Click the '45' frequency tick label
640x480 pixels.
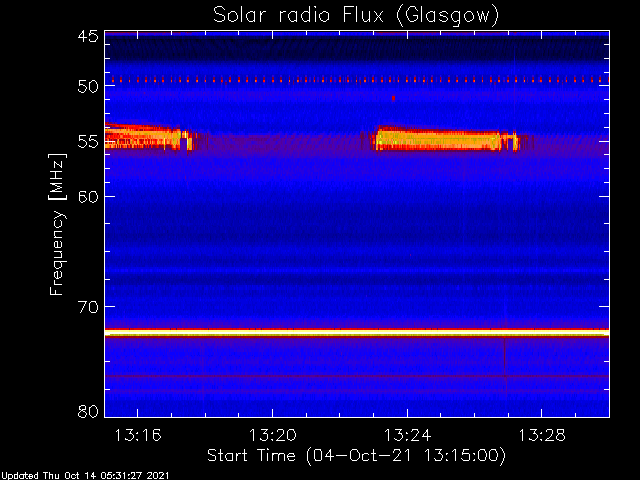88,36
